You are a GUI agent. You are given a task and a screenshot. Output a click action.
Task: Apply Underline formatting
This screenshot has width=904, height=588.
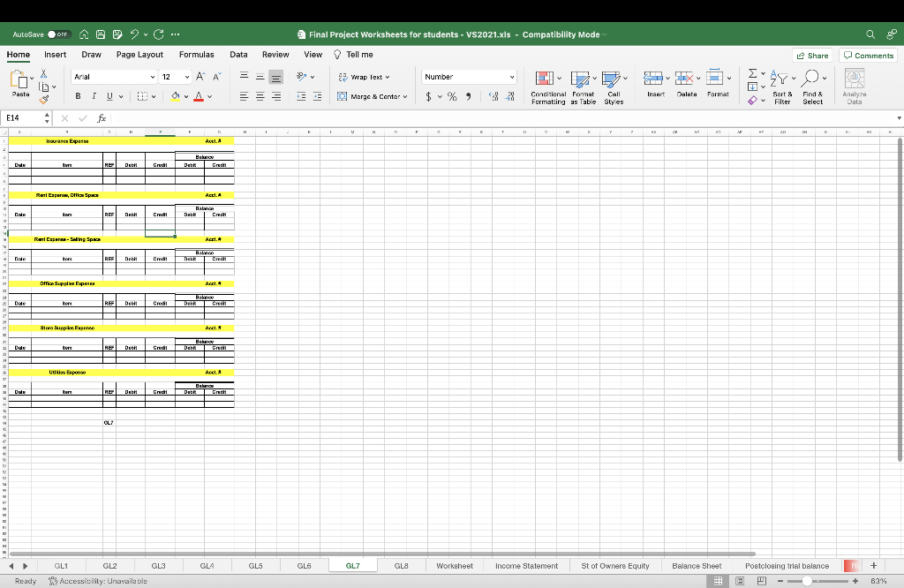coord(109,96)
